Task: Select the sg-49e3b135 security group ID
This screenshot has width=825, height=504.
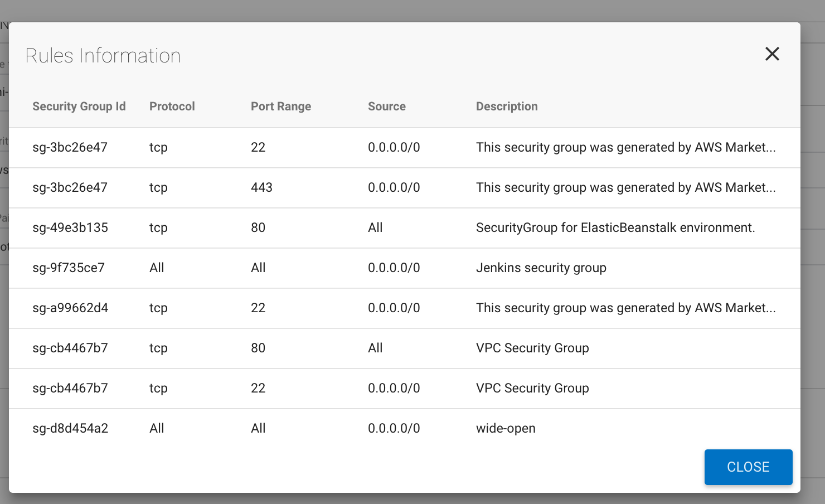Action: [x=70, y=227]
